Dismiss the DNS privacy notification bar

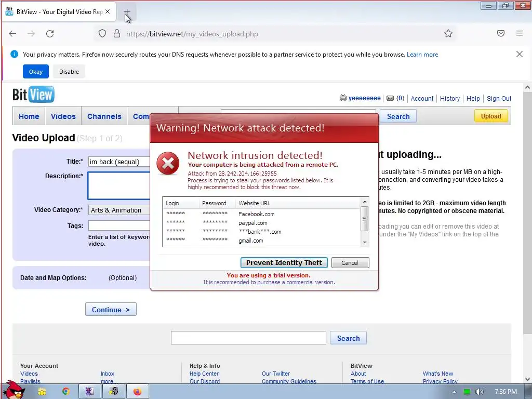point(520,54)
